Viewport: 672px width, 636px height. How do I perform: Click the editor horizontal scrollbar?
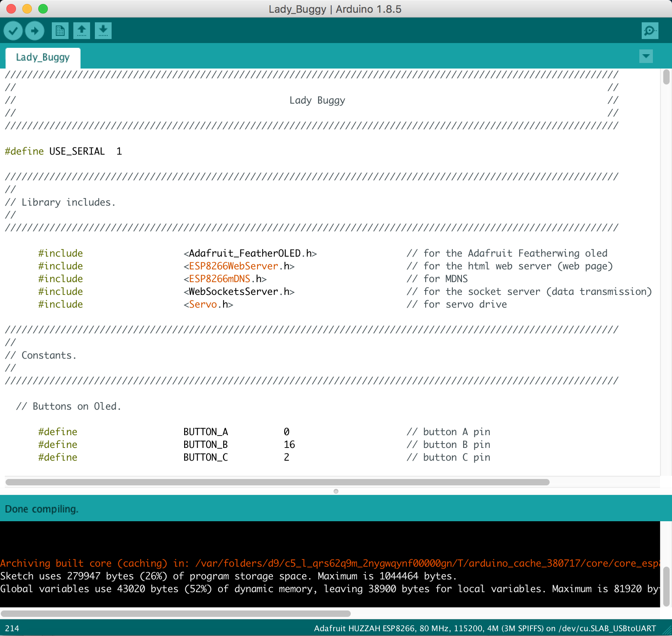277,482
